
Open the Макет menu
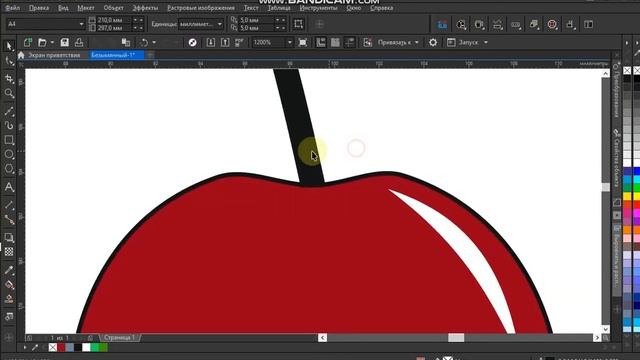[x=86, y=8]
